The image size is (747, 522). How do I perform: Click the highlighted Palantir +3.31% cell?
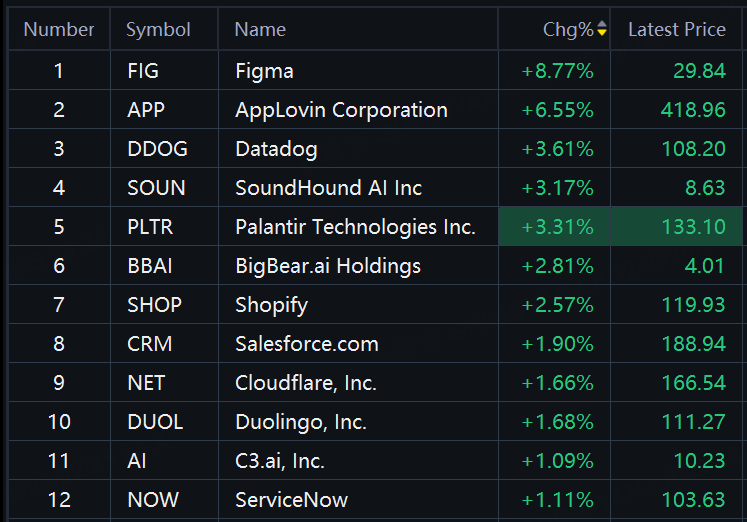pos(554,226)
